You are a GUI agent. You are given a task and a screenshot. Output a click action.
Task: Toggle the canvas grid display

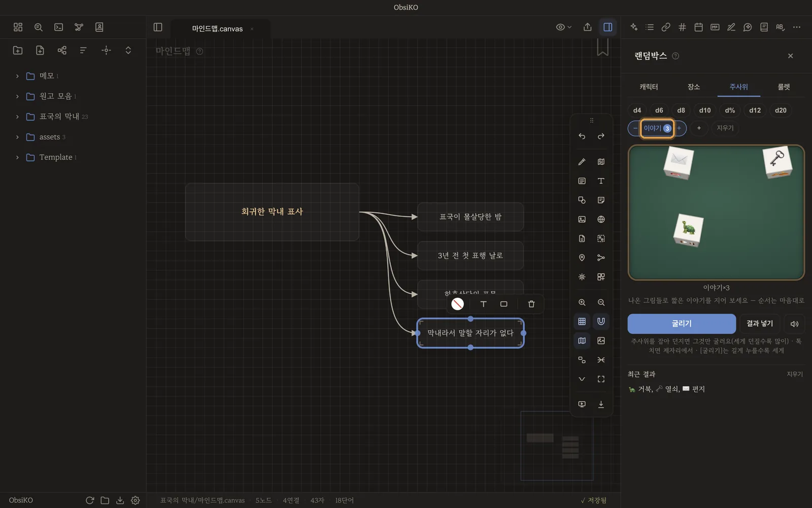click(582, 321)
